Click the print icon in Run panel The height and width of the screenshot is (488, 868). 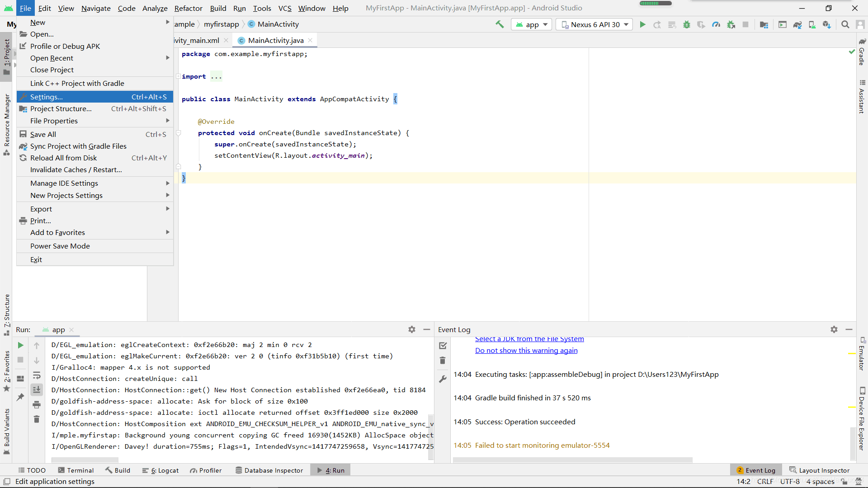(37, 404)
